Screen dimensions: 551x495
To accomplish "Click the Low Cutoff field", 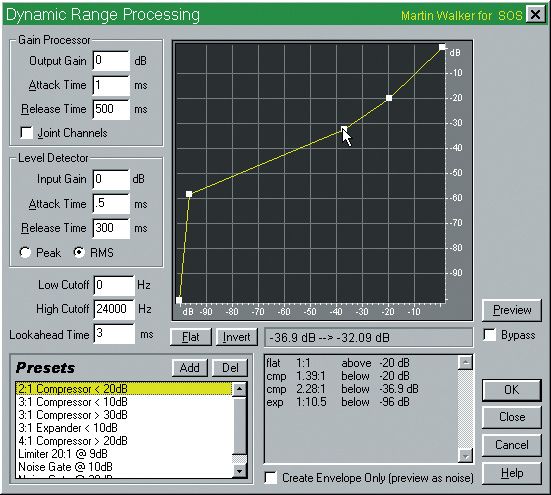I will 114,285.
